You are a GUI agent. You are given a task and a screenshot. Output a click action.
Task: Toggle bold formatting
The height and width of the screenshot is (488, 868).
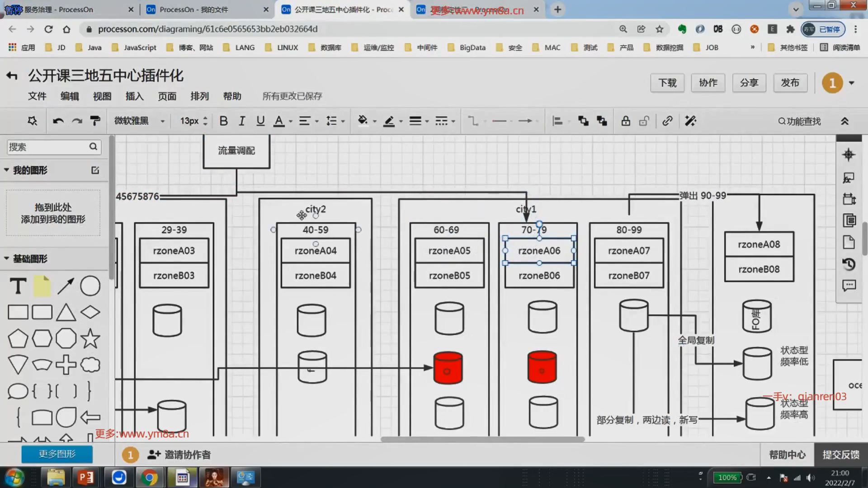pos(223,121)
